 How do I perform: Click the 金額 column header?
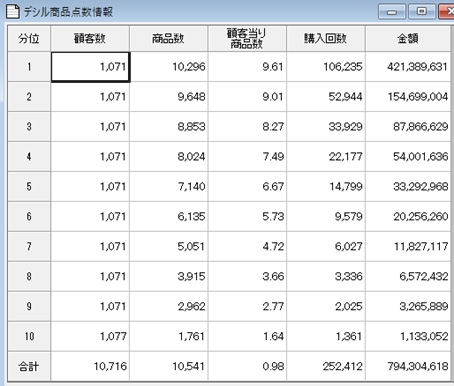click(x=408, y=39)
